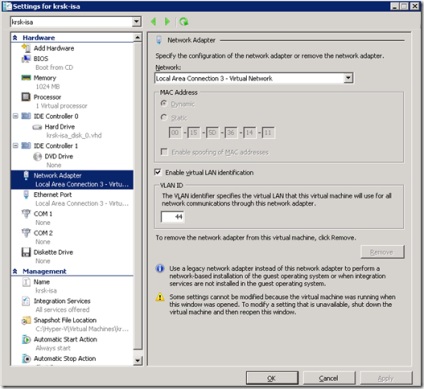Viewport: 424px width, 389px height.
Task: Click the green refresh icon
Action: point(183,22)
